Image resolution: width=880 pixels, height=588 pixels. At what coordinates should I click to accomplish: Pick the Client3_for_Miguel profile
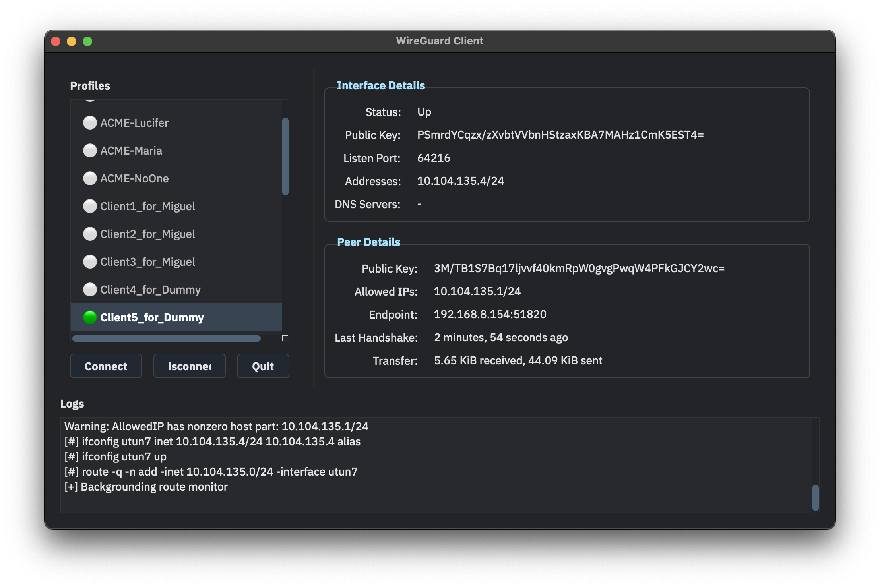176,262
